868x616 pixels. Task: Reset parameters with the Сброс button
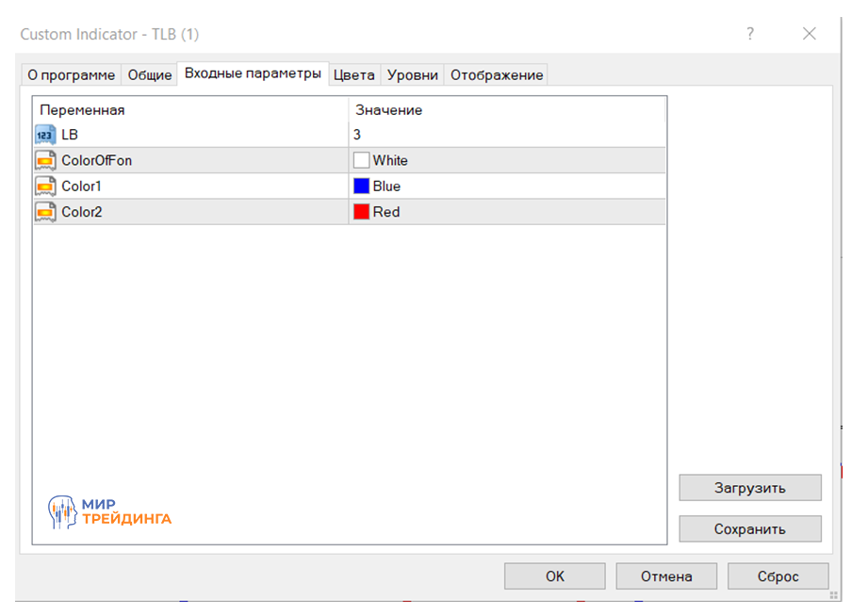pyautogui.click(x=778, y=576)
